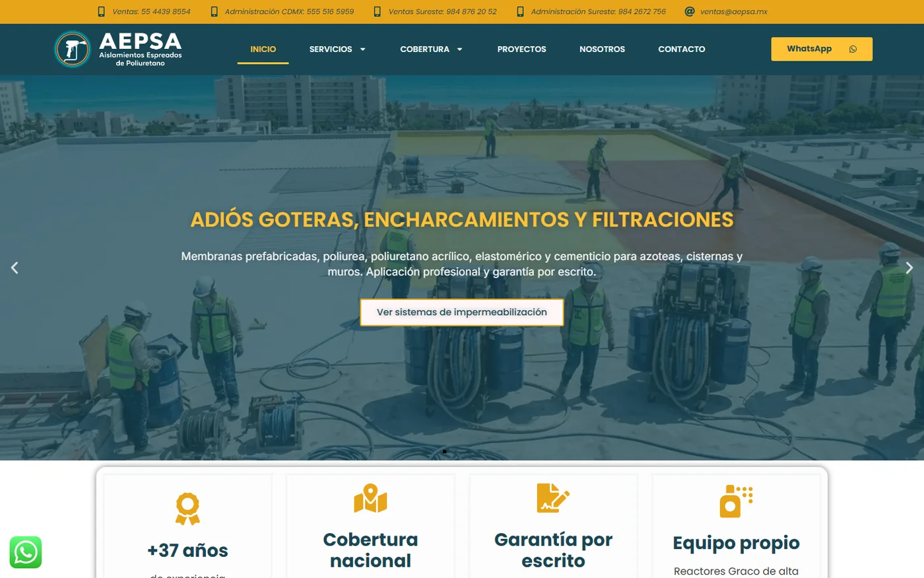Click the Garantía por escrito card title
This screenshot has width=924, height=578.
(x=553, y=550)
